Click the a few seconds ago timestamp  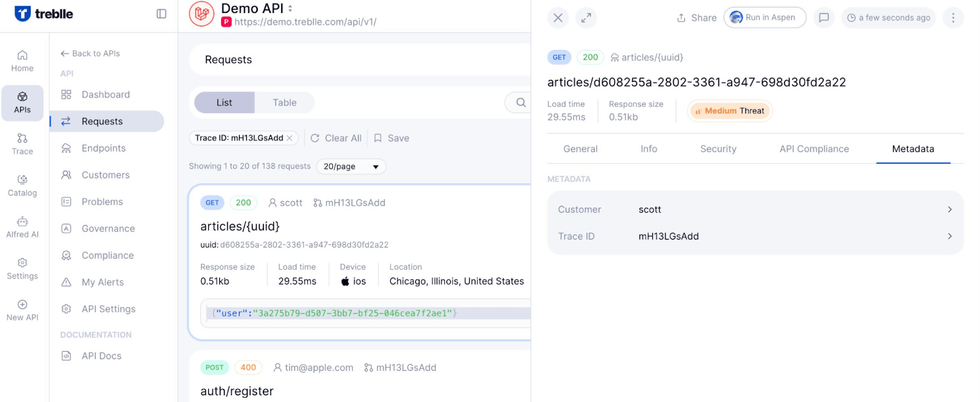pyautogui.click(x=889, y=18)
